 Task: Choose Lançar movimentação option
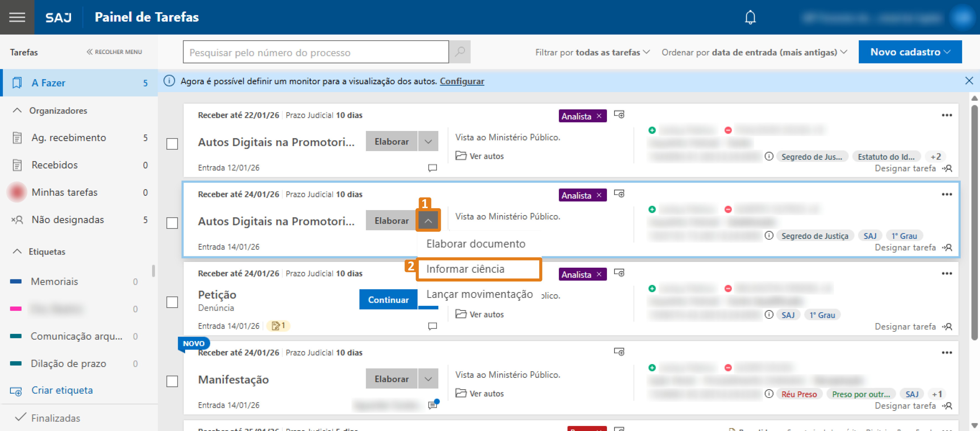click(480, 294)
